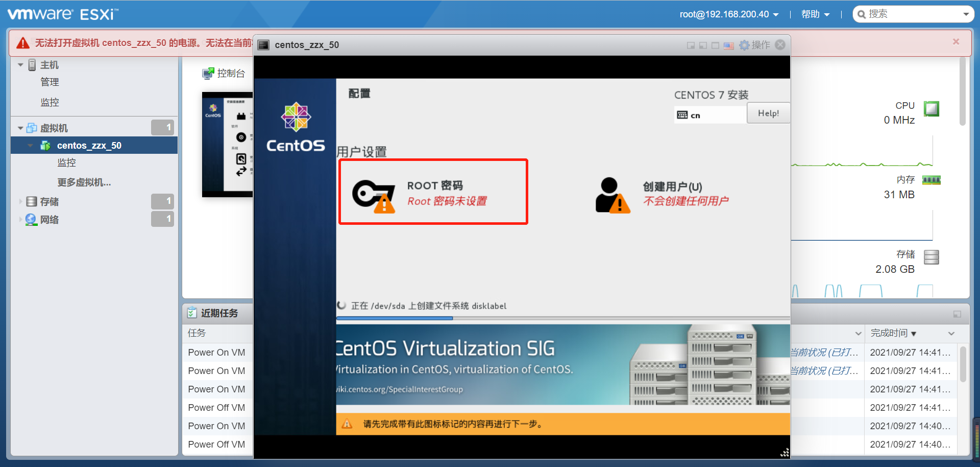Click the Help! button in installer
Image resolution: width=980 pixels, height=467 pixels.
click(768, 113)
